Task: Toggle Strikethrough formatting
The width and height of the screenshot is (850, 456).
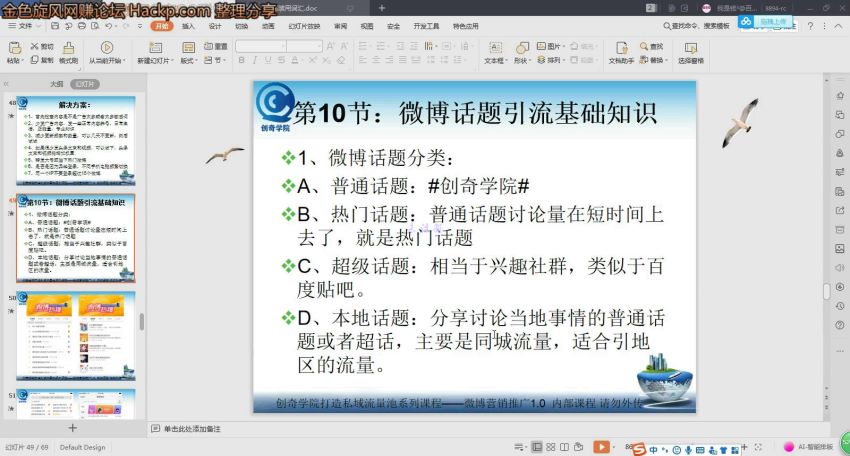Action: [281, 60]
